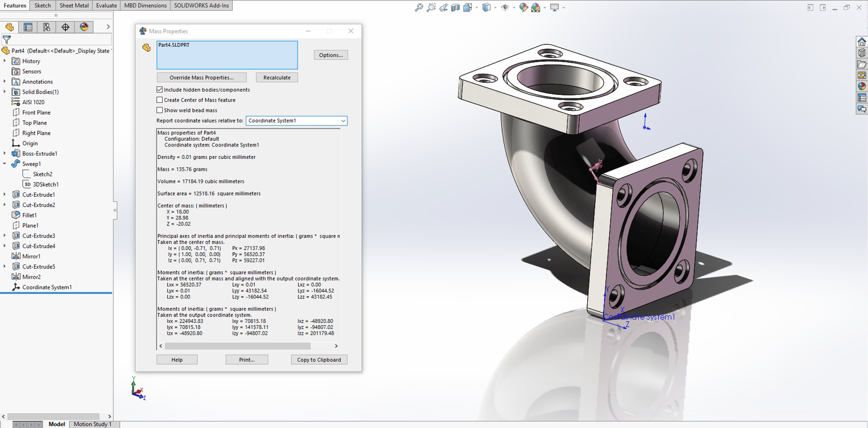The width and height of the screenshot is (868, 428).
Task: Expand the Boss-Extrude1 feature
Action: [5, 154]
